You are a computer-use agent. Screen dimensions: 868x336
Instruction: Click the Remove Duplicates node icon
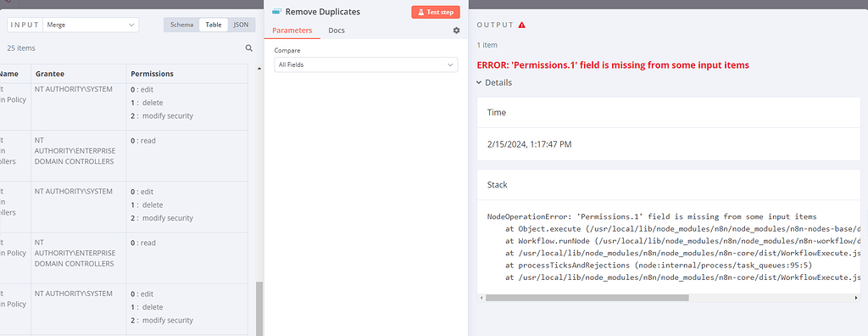click(x=277, y=12)
